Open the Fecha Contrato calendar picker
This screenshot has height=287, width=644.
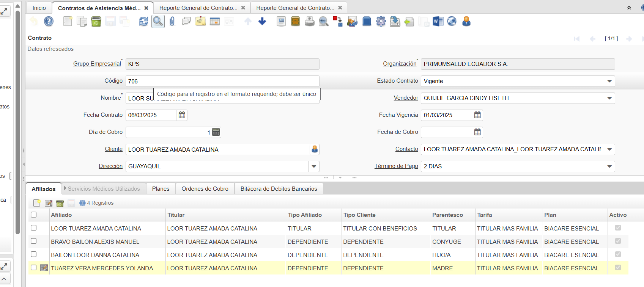pos(182,115)
